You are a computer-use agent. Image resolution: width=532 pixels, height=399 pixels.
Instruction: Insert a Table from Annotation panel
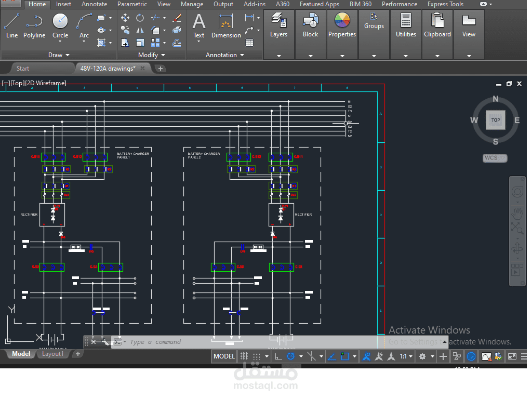[x=249, y=43]
